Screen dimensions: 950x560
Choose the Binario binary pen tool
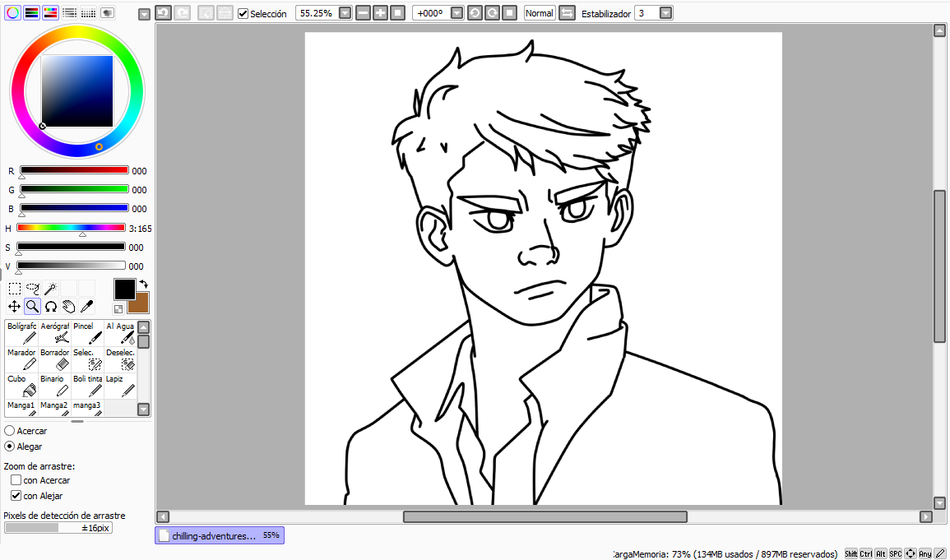54,386
